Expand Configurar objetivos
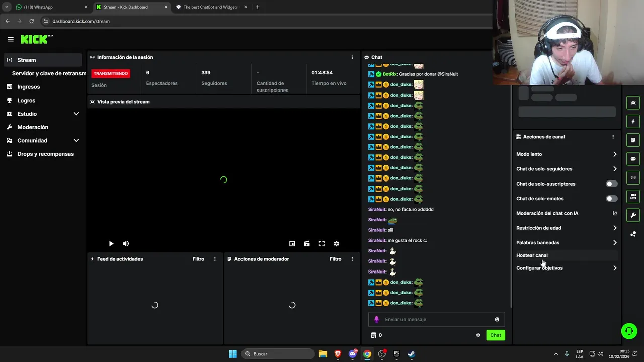Viewport: 644px width, 362px height. pyautogui.click(x=567, y=268)
